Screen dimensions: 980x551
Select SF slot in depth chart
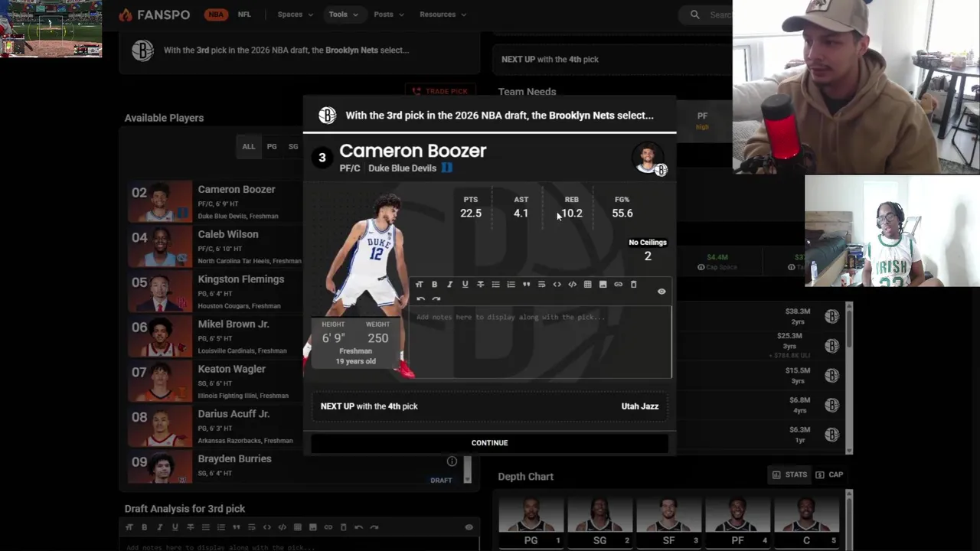tap(669, 522)
